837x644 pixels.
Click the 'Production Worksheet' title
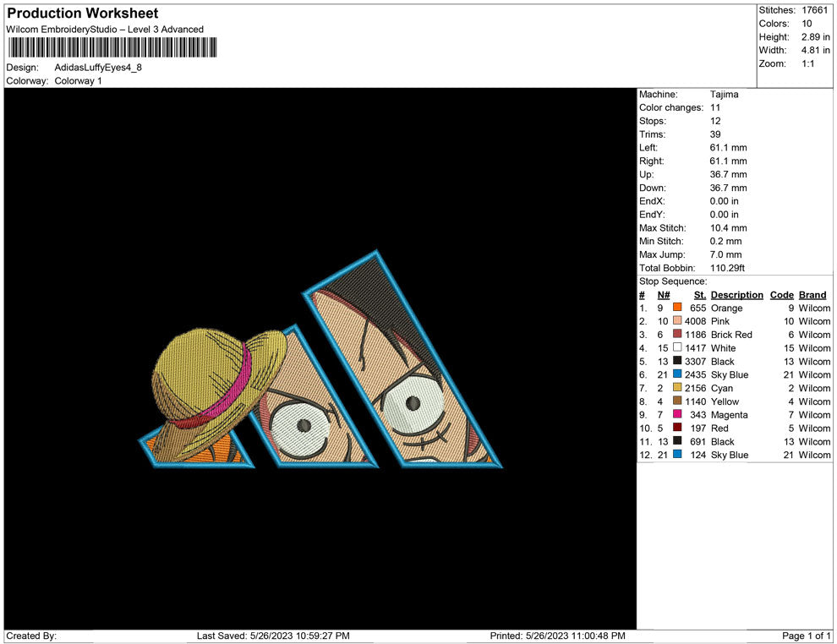83,14
